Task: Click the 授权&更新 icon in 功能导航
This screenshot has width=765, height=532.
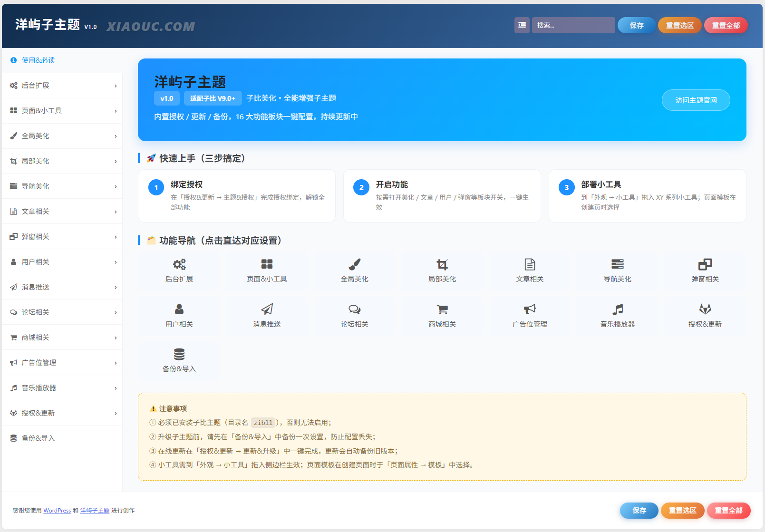Action: click(x=705, y=309)
